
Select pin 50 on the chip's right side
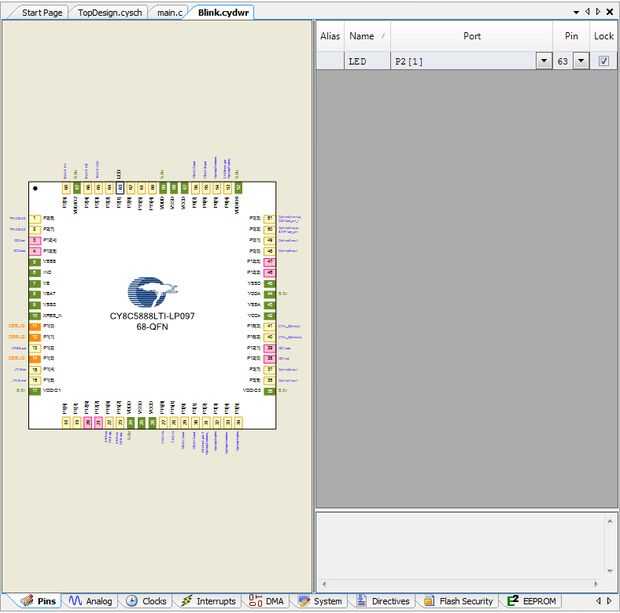pos(269,229)
